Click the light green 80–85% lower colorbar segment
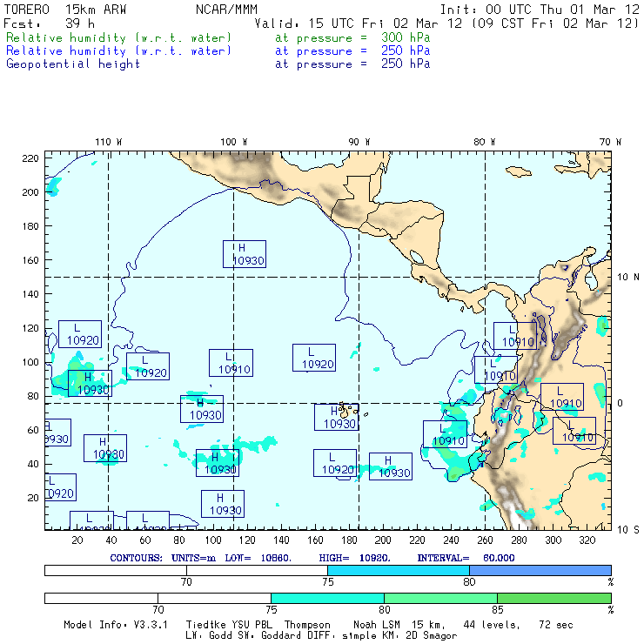 [x=440, y=598]
